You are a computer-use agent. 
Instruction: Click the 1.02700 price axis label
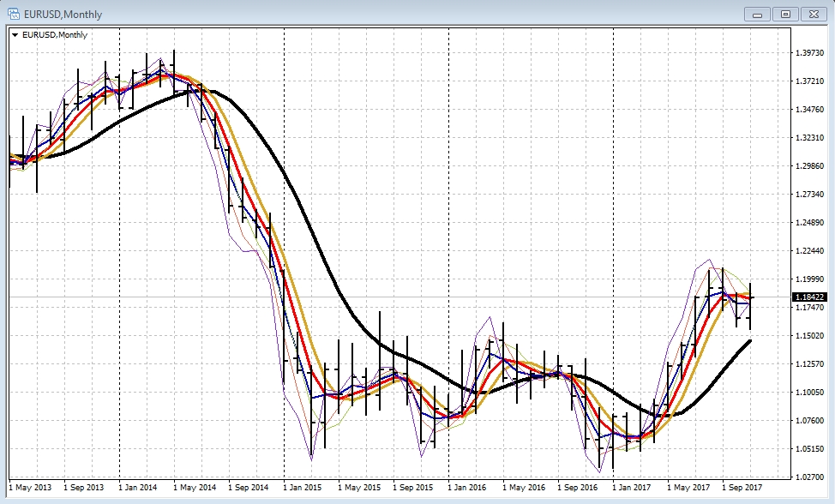(x=810, y=477)
